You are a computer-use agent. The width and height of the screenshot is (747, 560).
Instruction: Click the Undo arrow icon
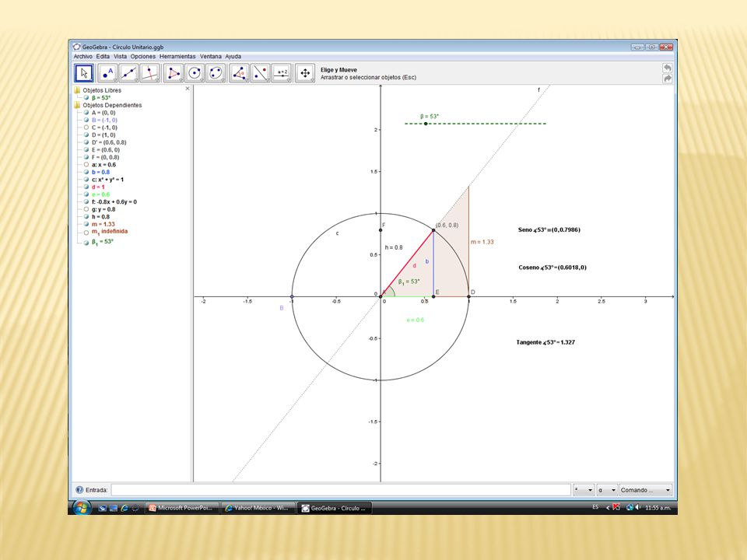click(668, 68)
